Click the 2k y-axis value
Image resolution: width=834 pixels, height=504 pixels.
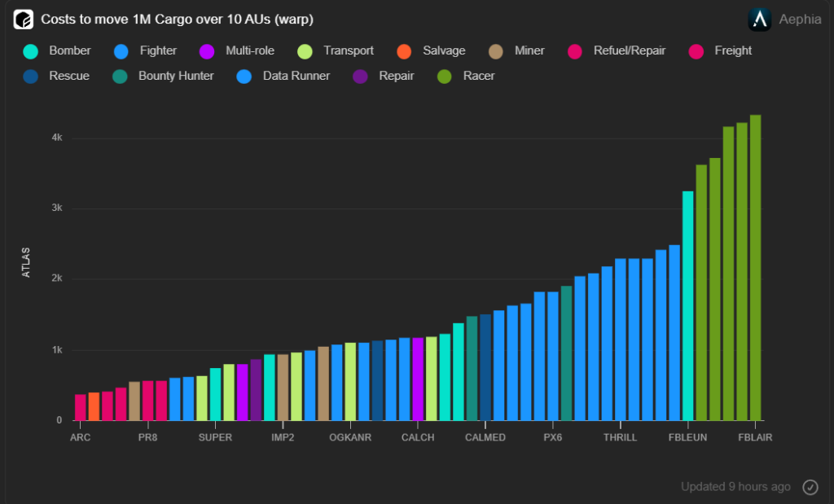pyautogui.click(x=57, y=278)
